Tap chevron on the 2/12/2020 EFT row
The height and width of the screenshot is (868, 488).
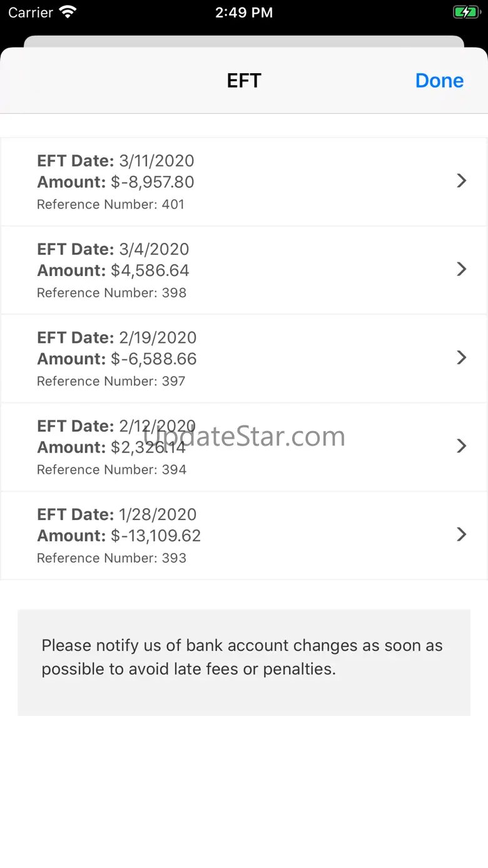[462, 446]
